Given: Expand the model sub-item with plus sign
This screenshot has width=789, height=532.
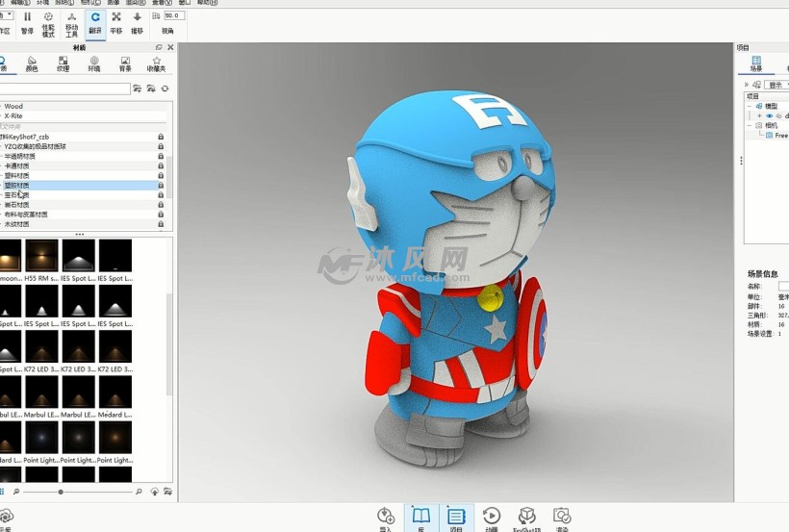Looking at the screenshot, I should coord(759,115).
